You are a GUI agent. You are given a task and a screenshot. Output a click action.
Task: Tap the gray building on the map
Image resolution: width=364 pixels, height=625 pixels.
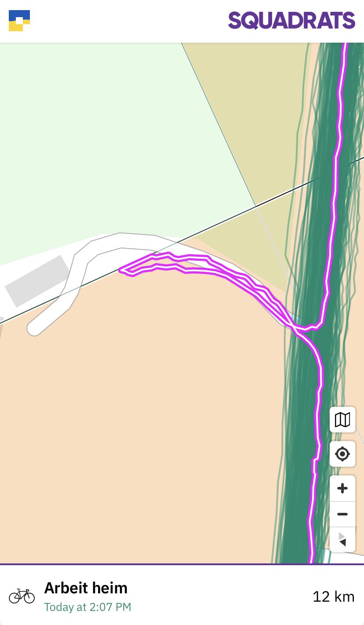coord(37,281)
